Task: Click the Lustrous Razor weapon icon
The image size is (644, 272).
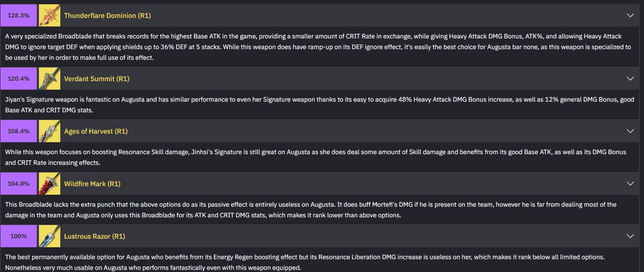Action: [x=50, y=236]
